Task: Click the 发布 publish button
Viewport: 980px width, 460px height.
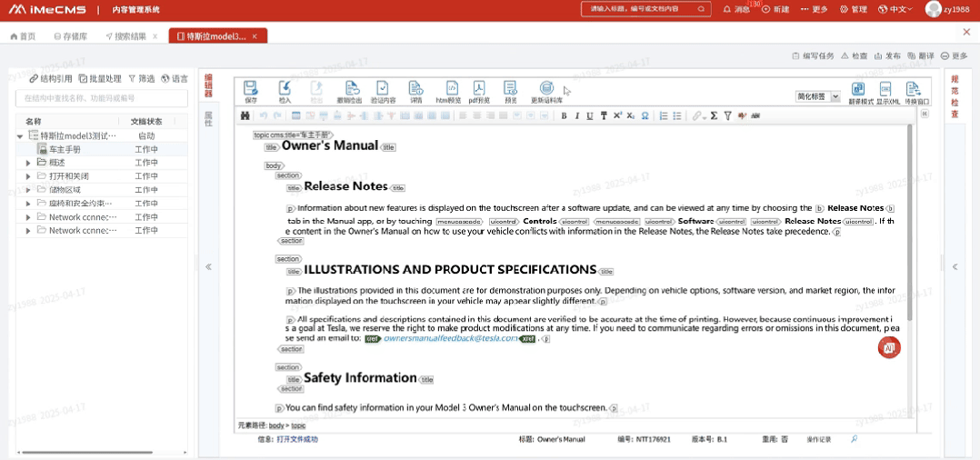Action: tap(887, 55)
